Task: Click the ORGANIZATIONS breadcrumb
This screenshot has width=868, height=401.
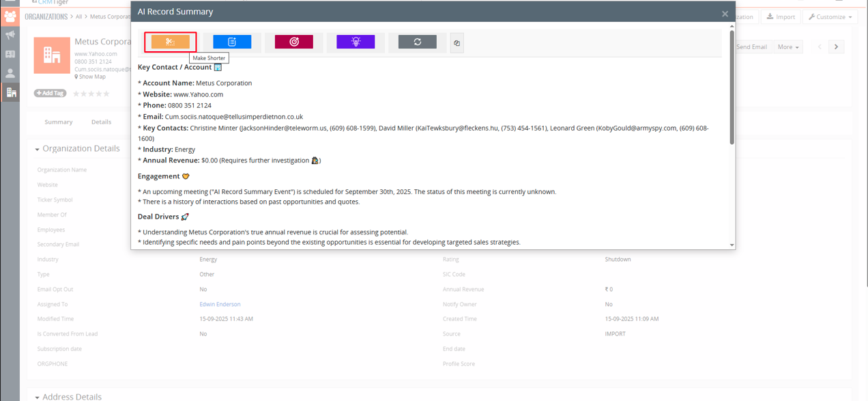Action: [x=46, y=16]
